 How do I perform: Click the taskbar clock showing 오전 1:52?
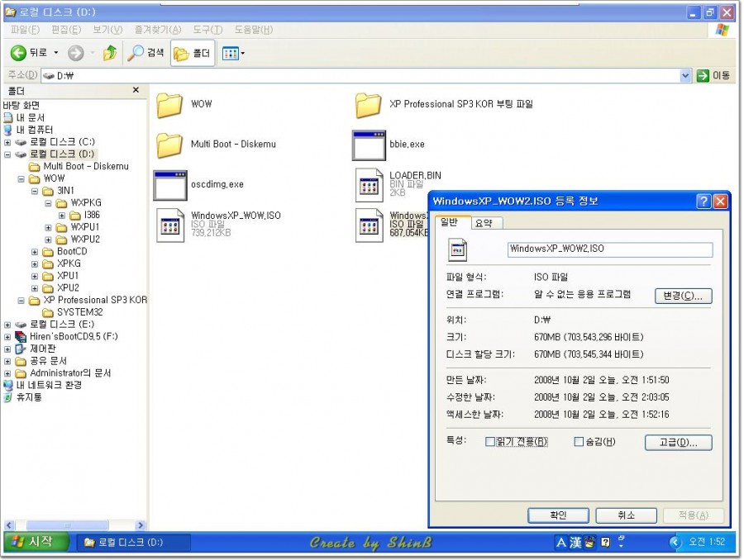(707, 542)
